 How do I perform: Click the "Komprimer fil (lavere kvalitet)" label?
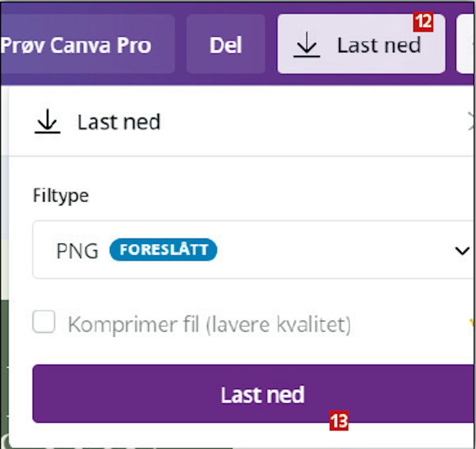click(209, 325)
